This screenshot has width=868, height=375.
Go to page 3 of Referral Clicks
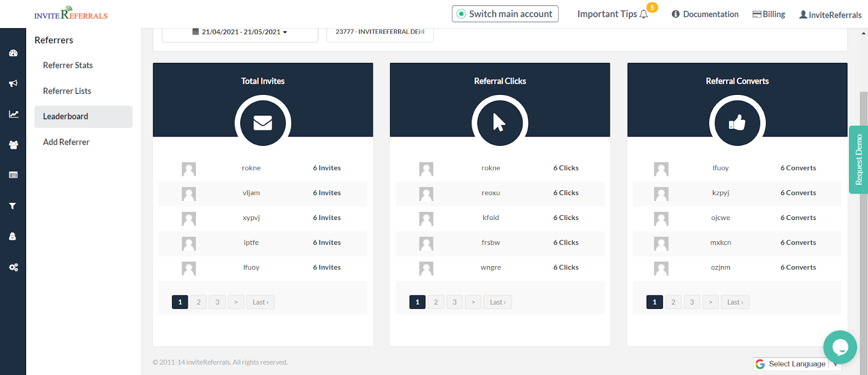tap(455, 302)
